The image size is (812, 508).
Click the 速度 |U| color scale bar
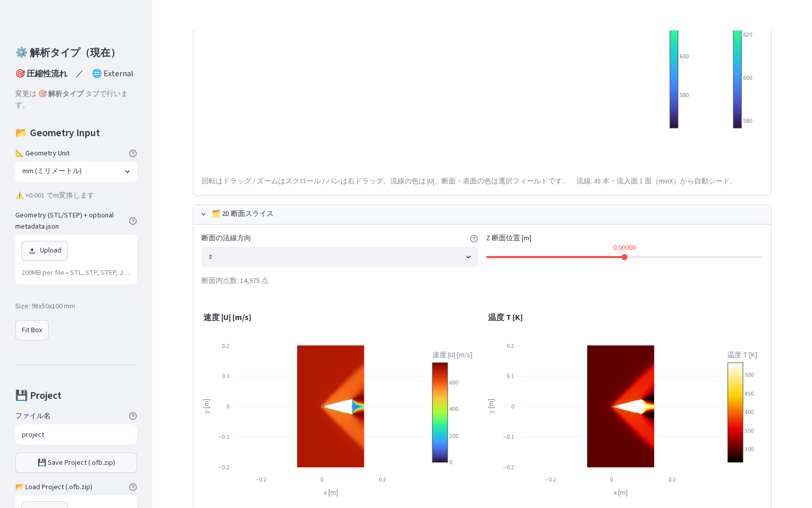click(440, 412)
